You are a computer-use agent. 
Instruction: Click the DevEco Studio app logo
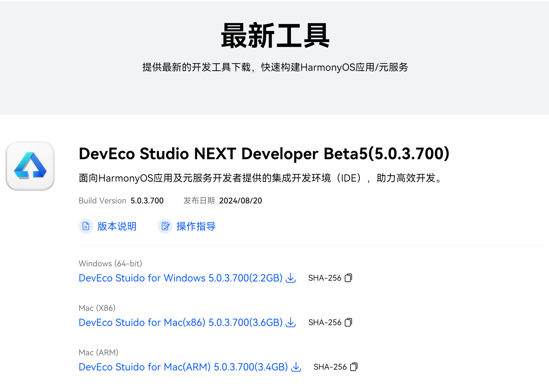click(30, 166)
